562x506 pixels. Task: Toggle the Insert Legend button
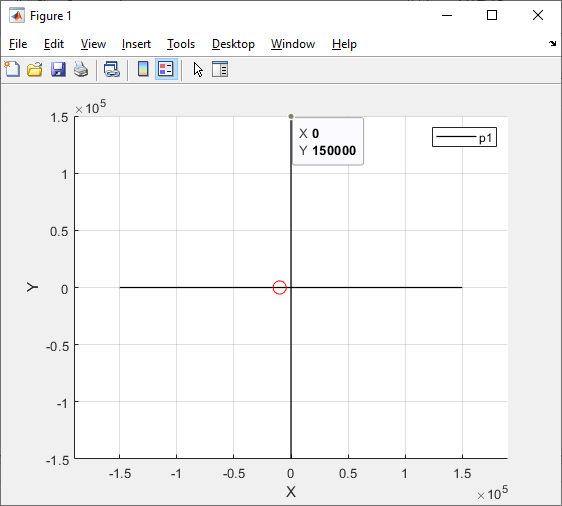[166, 69]
